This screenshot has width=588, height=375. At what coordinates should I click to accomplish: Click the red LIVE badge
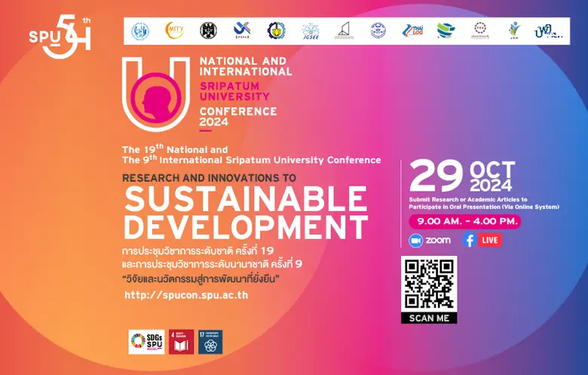point(490,241)
